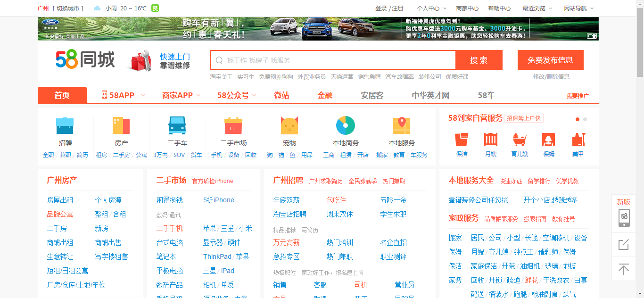Screen dimensions: 644x298
Task: Click 鲜花 in 家务 row
Action: tap(531, 280)
